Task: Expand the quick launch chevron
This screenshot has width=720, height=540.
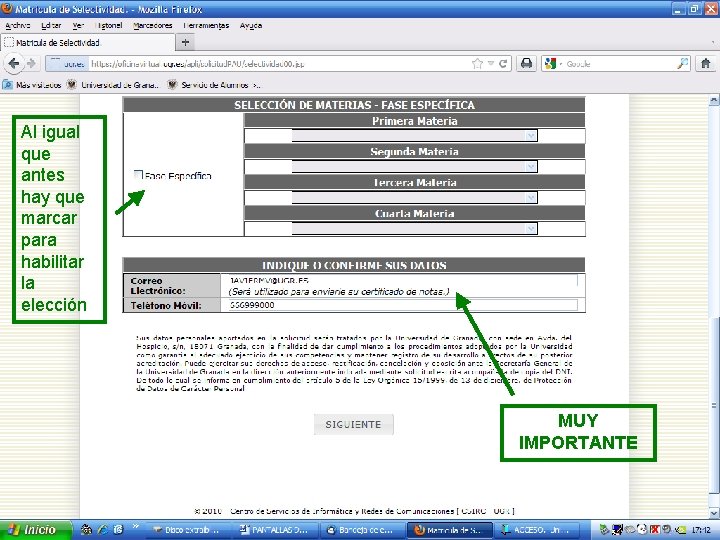Action: (135, 527)
